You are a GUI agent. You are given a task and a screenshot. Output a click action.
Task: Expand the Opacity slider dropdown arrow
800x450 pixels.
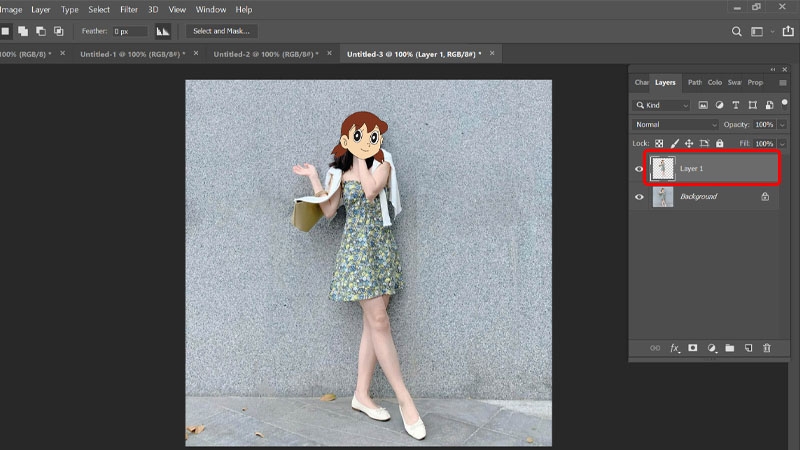(782, 124)
